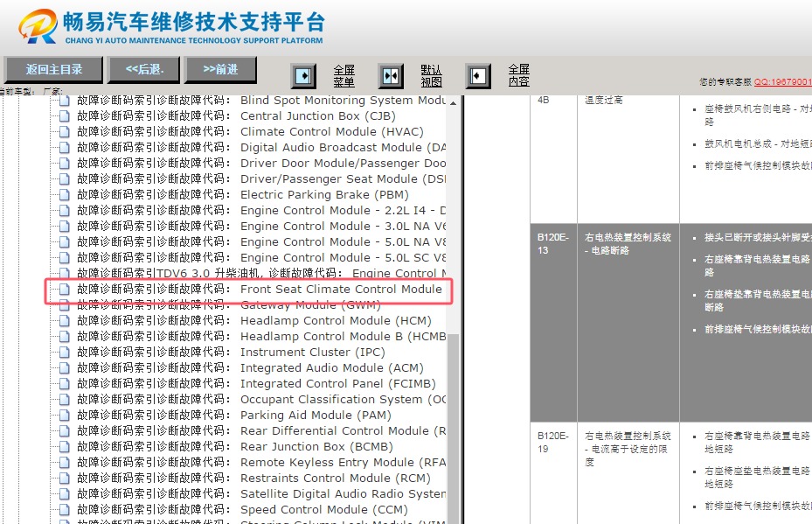Open Rear Differential Control Module entry
This screenshot has width=812, height=524.
tap(261, 430)
